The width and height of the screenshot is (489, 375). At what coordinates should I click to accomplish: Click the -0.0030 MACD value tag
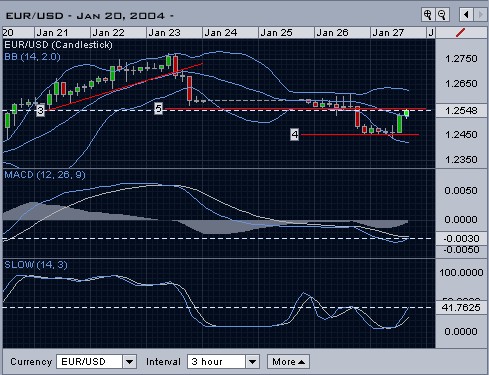[461, 238]
